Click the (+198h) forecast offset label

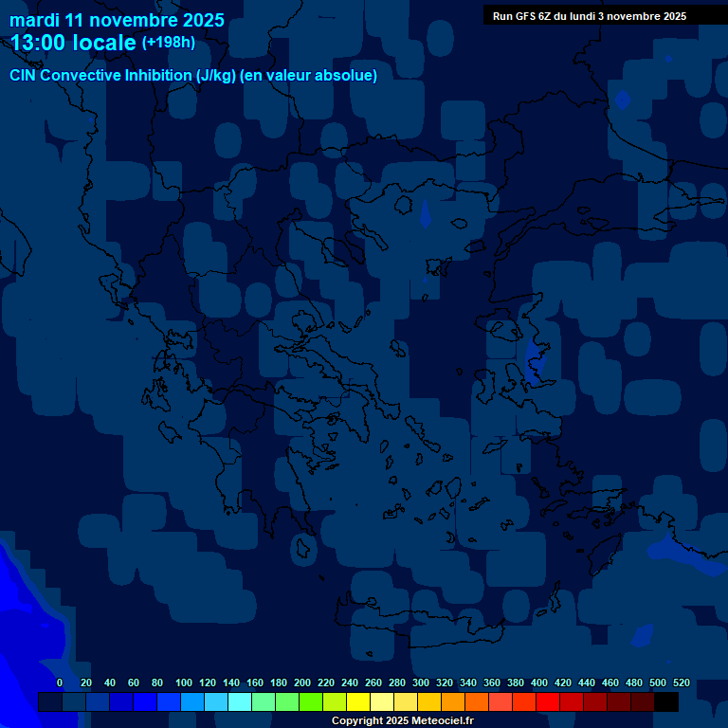point(168,43)
